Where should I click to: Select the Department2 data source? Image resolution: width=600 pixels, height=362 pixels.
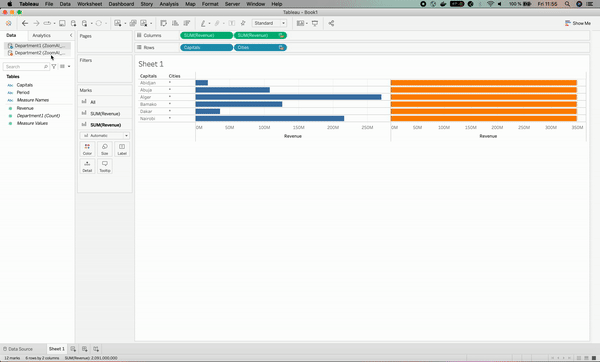37,53
